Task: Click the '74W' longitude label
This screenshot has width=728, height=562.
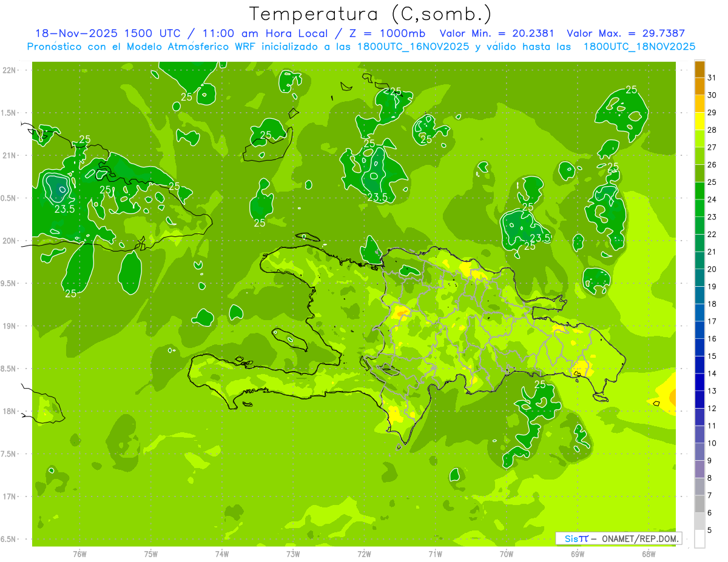Action: tap(221, 554)
